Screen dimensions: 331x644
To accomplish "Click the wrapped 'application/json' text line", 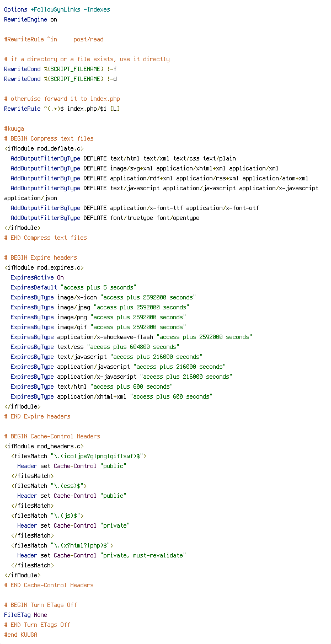I will pos(30,198).
